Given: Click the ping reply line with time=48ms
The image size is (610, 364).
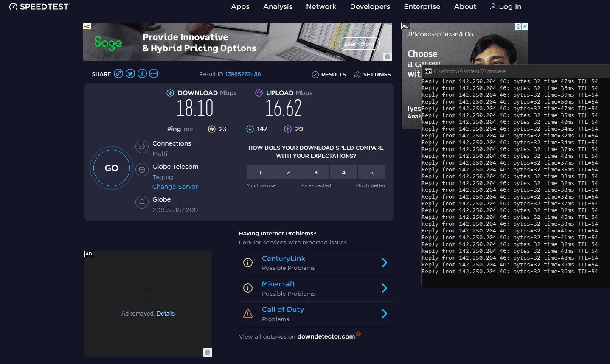Looking at the screenshot, I should [509, 258].
